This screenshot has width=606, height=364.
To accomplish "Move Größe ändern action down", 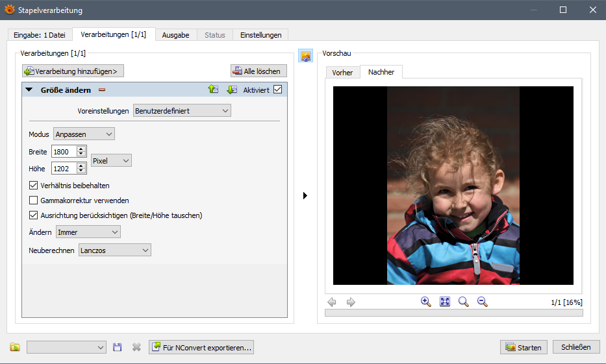I will [231, 90].
